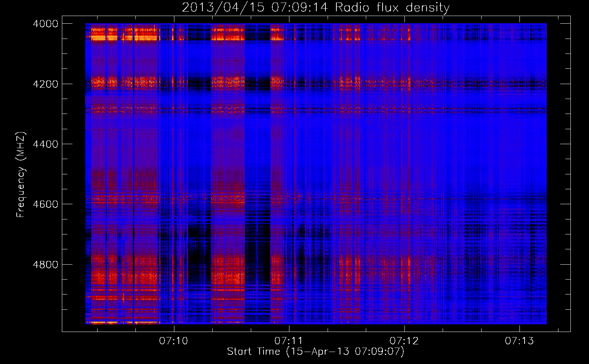Click the 07:12 time axis label
Viewport: 589px width, 364px height.
click(x=404, y=341)
